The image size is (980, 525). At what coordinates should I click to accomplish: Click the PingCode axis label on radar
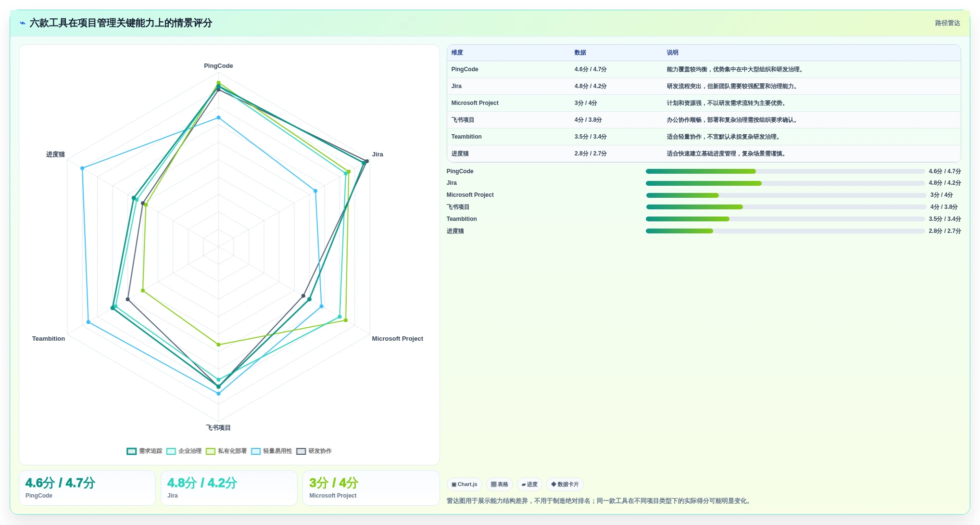click(x=218, y=66)
